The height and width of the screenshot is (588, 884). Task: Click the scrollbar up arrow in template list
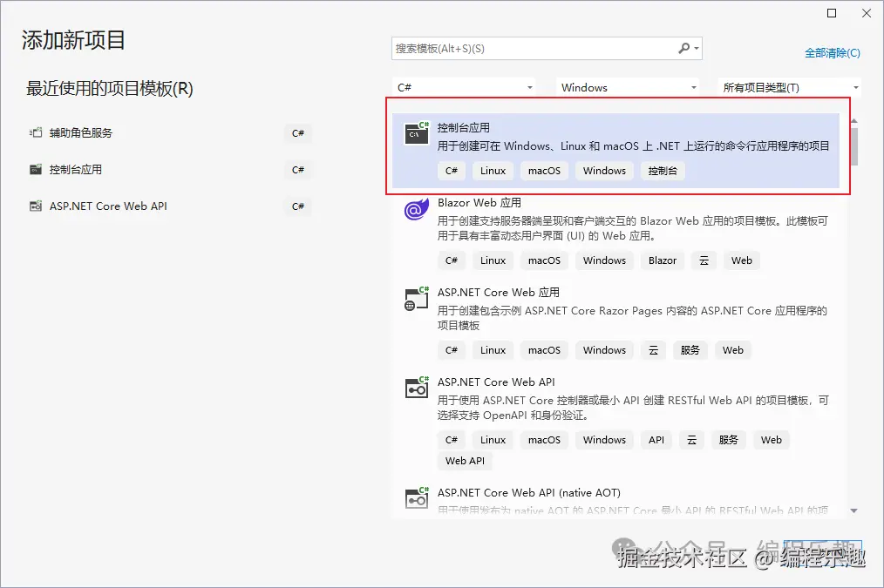(x=854, y=121)
